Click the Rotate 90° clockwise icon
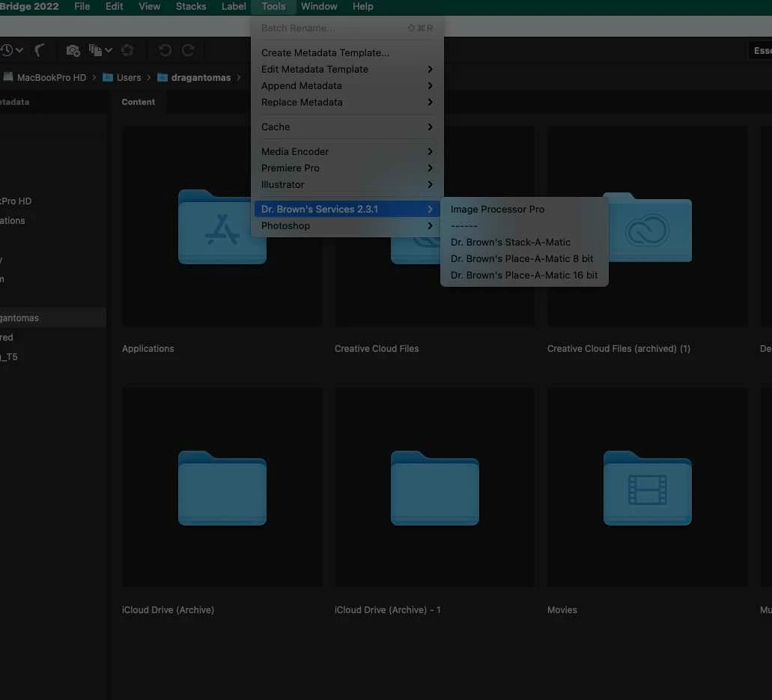The image size is (772, 700). tap(188, 50)
